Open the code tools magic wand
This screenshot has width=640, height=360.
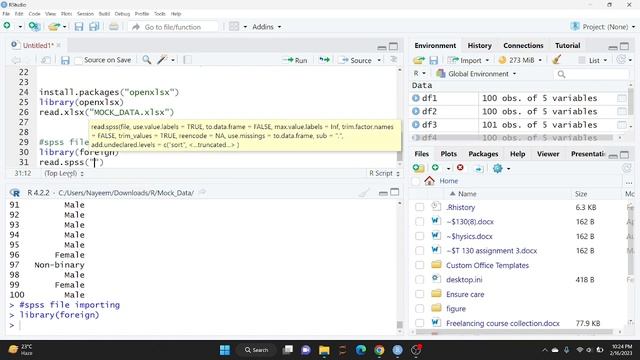click(162, 60)
